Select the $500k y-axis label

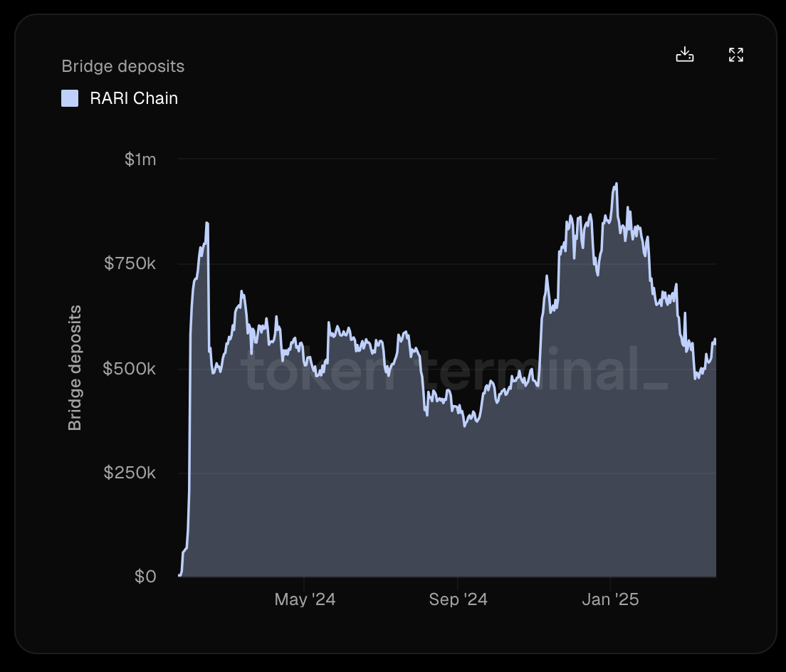[x=130, y=368]
